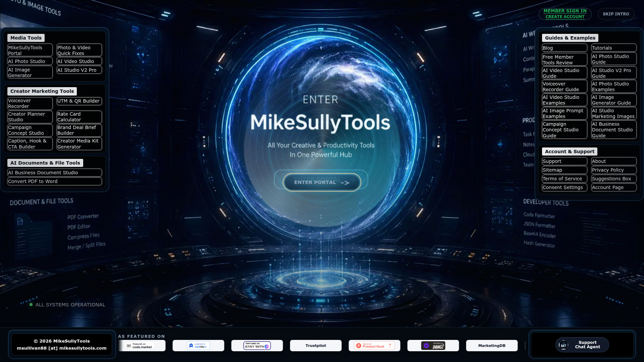644x362 pixels.
Task: Open UTM & QR Builder
Action: [79, 101]
